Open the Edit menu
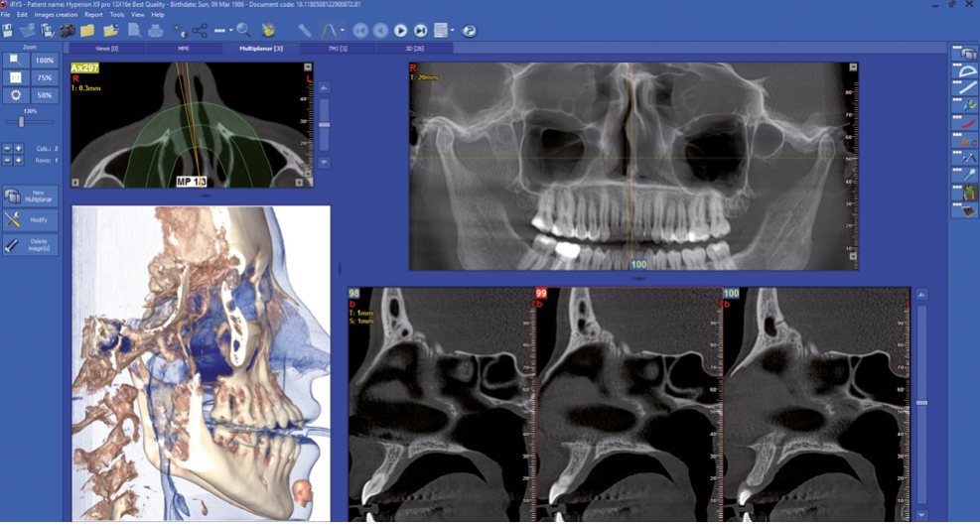The height and width of the screenshot is (525, 980). pos(22,14)
